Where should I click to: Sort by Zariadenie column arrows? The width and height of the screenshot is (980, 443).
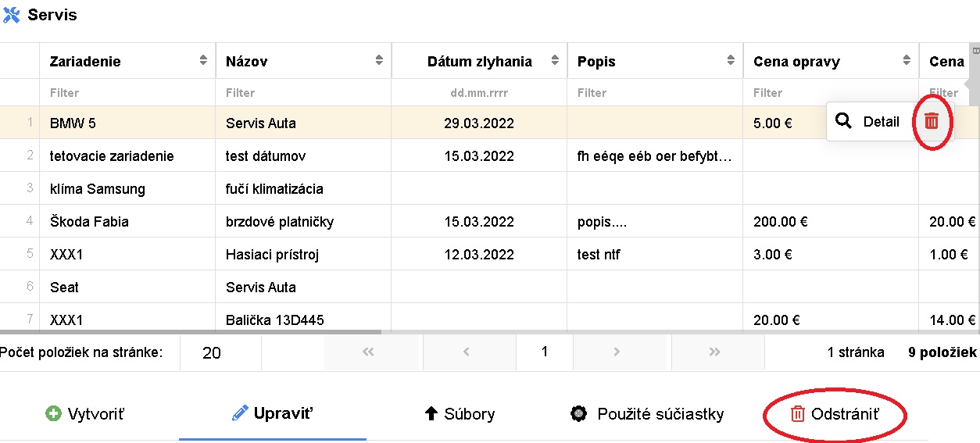pyautogui.click(x=203, y=61)
